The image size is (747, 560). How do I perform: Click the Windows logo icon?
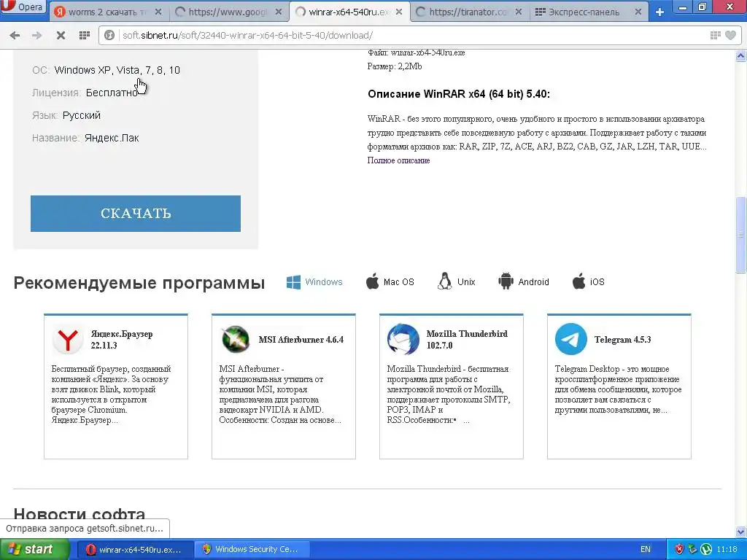pyautogui.click(x=293, y=282)
